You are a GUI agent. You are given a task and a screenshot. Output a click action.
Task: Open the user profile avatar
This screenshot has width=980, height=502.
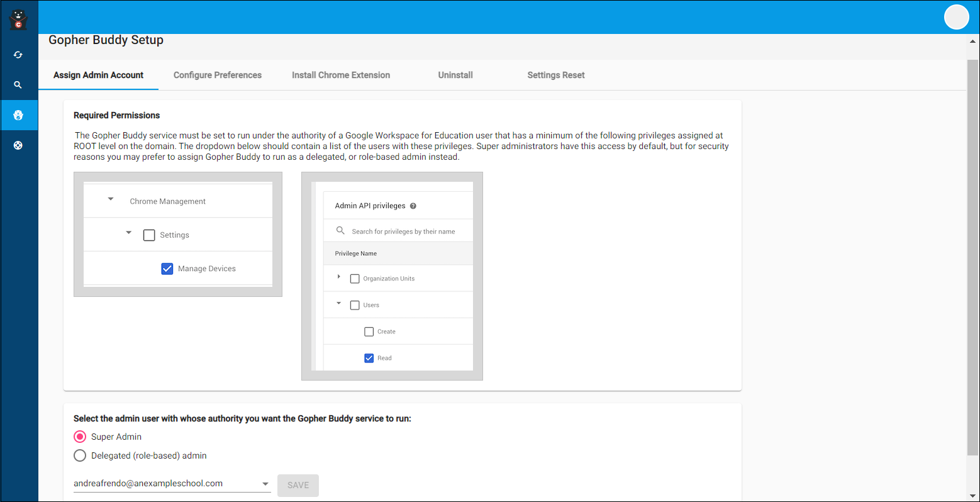point(956,17)
